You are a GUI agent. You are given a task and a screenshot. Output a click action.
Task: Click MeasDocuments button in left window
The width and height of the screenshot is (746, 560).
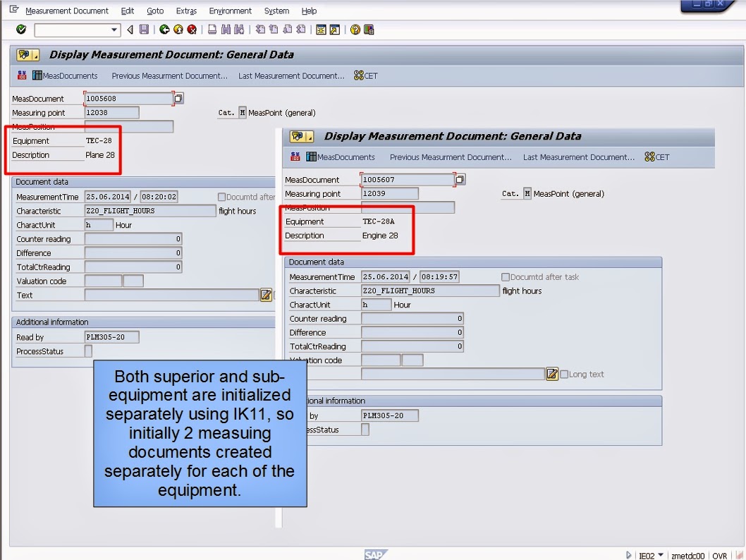(65, 75)
